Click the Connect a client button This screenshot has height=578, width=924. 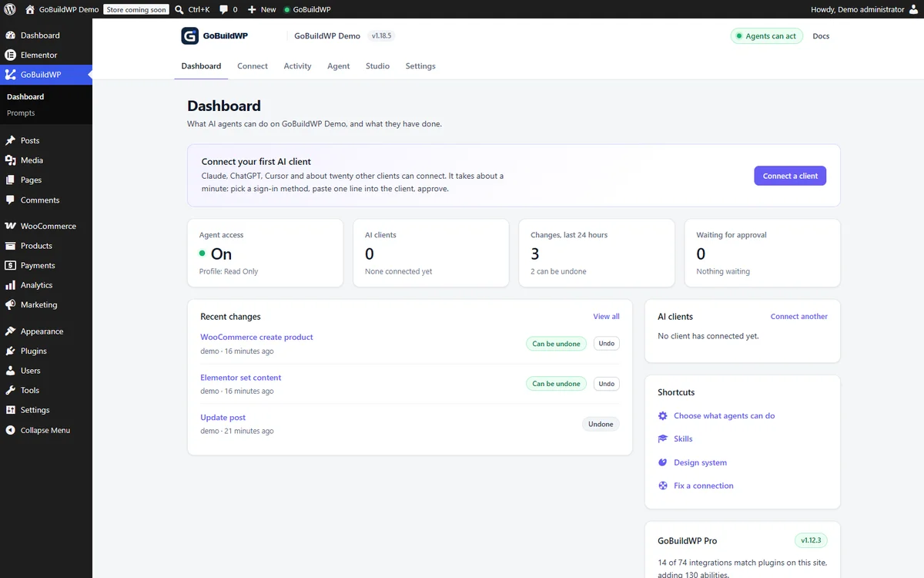(790, 176)
